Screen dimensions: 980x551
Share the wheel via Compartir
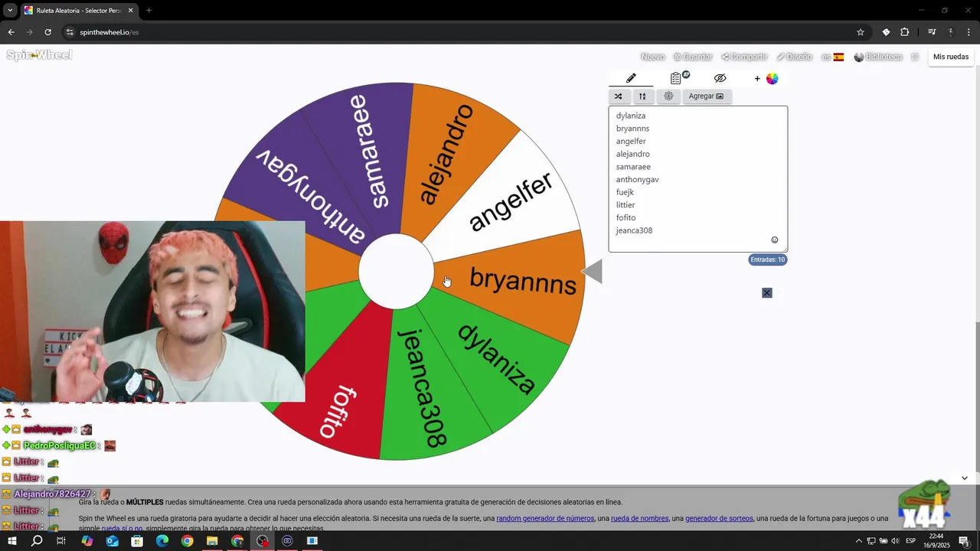744,57
